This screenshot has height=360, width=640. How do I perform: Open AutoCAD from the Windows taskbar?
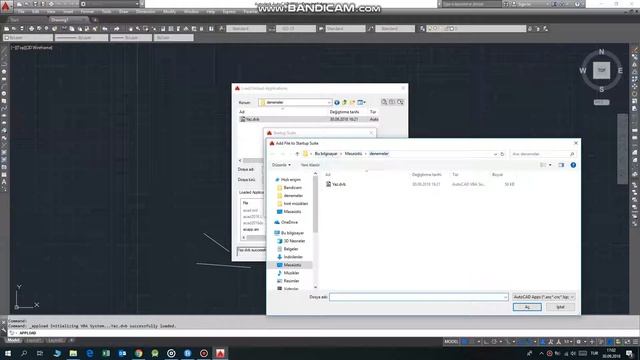(220, 353)
